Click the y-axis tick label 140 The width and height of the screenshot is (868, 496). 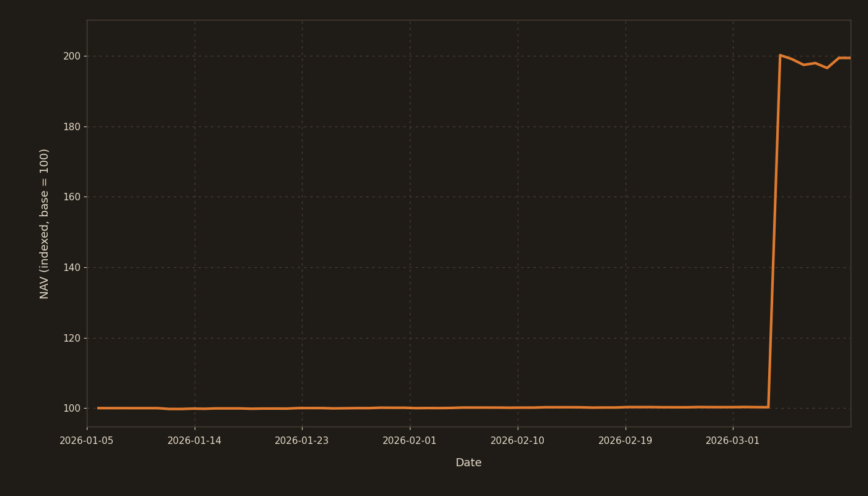click(72, 268)
